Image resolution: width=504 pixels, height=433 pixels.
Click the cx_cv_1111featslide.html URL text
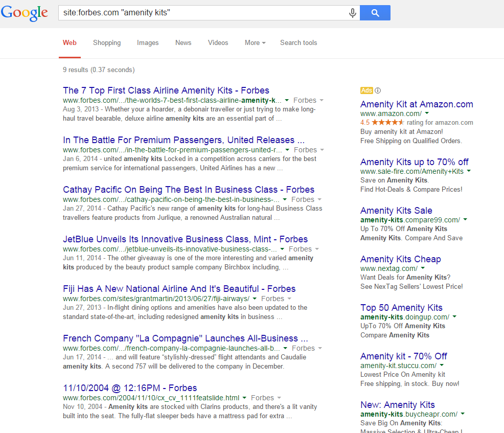pos(151,398)
